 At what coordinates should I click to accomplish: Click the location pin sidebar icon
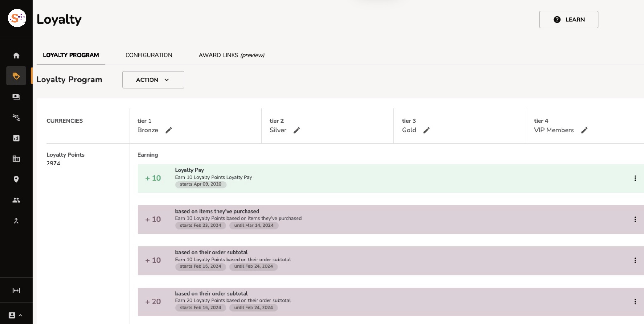(16, 179)
